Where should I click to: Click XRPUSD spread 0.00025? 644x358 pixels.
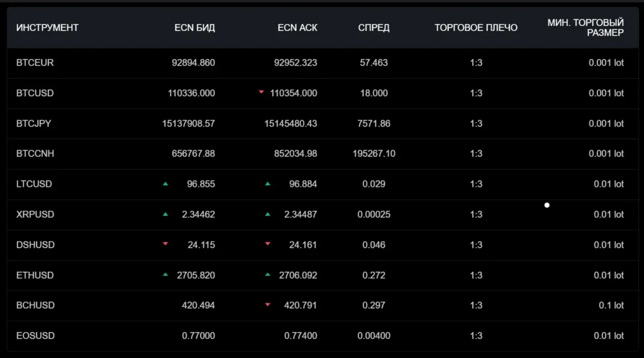374,215
